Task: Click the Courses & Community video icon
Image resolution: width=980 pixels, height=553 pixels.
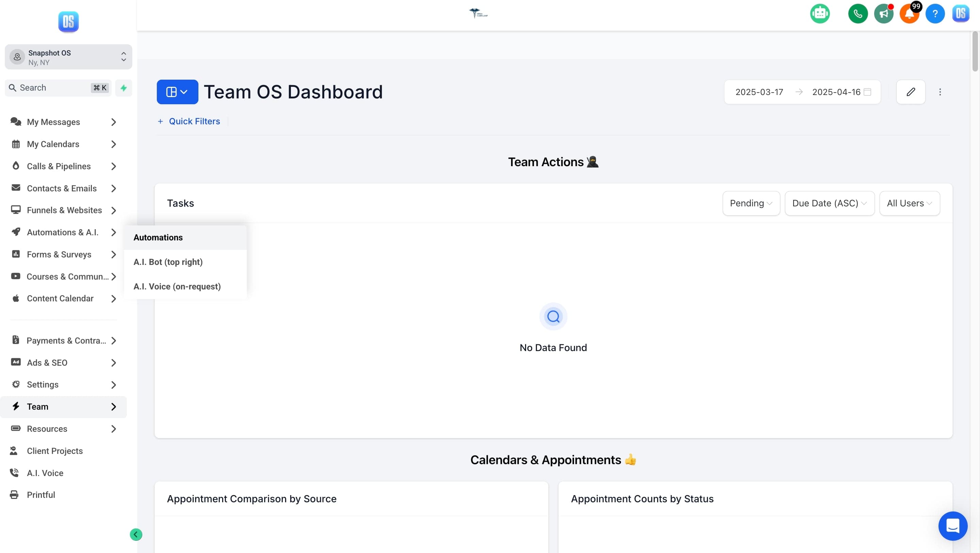Action: [16, 276]
